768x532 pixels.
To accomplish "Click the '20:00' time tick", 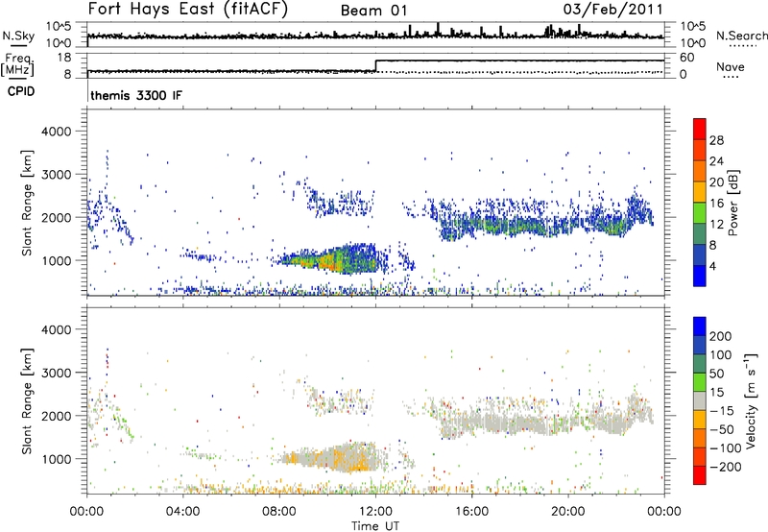I will click(x=567, y=512).
